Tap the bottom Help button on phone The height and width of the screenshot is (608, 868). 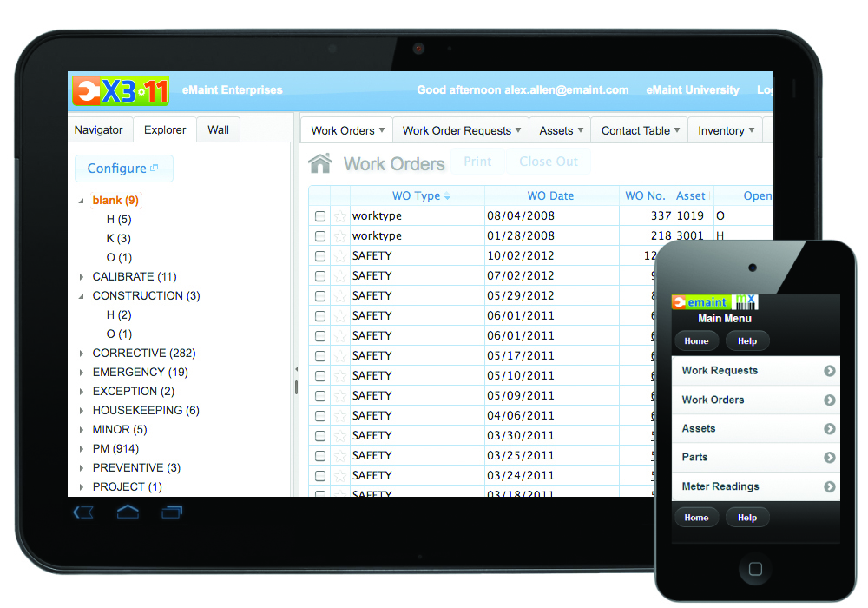point(747,518)
